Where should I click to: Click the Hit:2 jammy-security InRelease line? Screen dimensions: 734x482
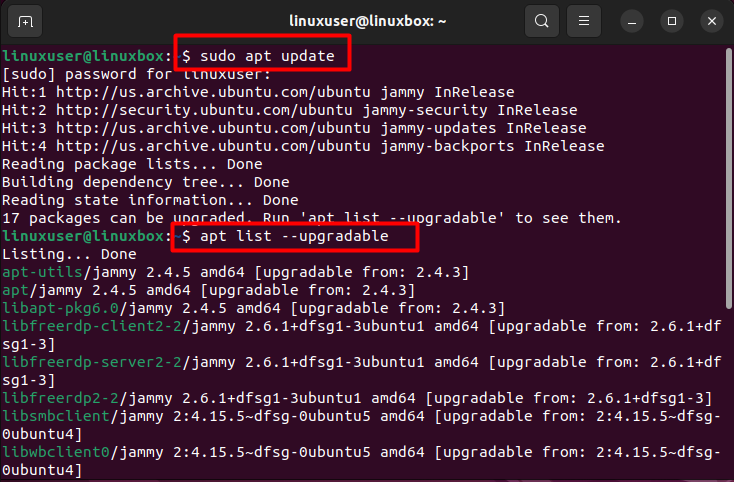pyautogui.click(x=289, y=110)
